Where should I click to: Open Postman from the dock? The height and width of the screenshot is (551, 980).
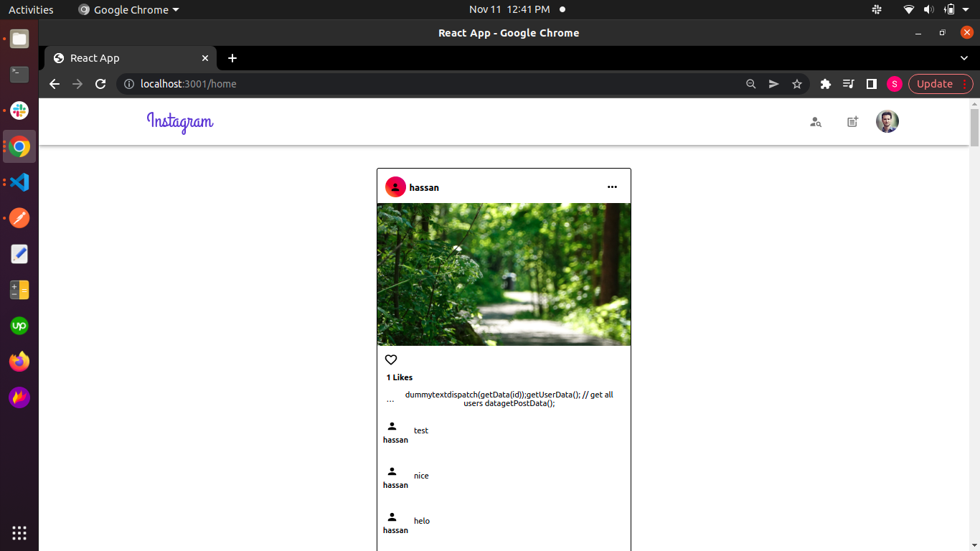pyautogui.click(x=19, y=218)
